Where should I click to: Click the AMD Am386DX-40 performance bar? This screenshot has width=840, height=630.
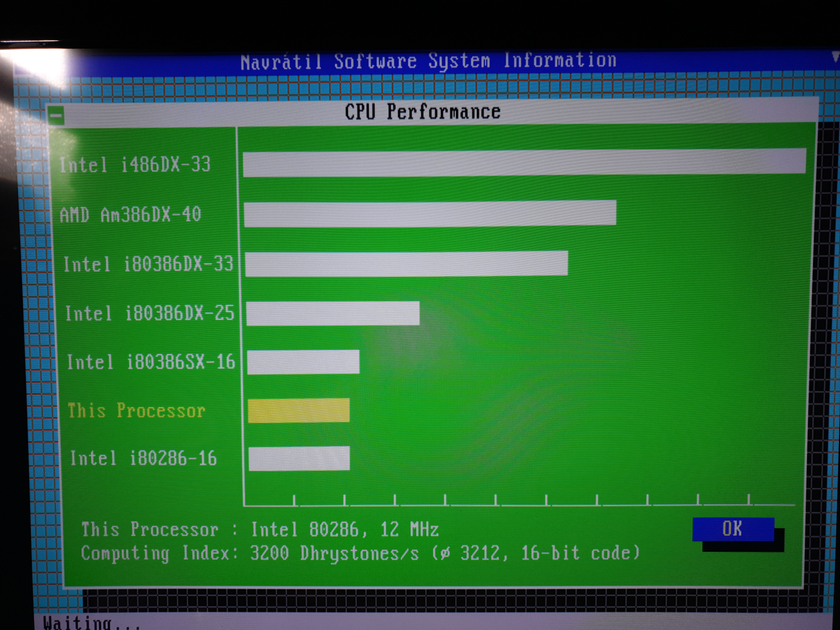tap(430, 214)
